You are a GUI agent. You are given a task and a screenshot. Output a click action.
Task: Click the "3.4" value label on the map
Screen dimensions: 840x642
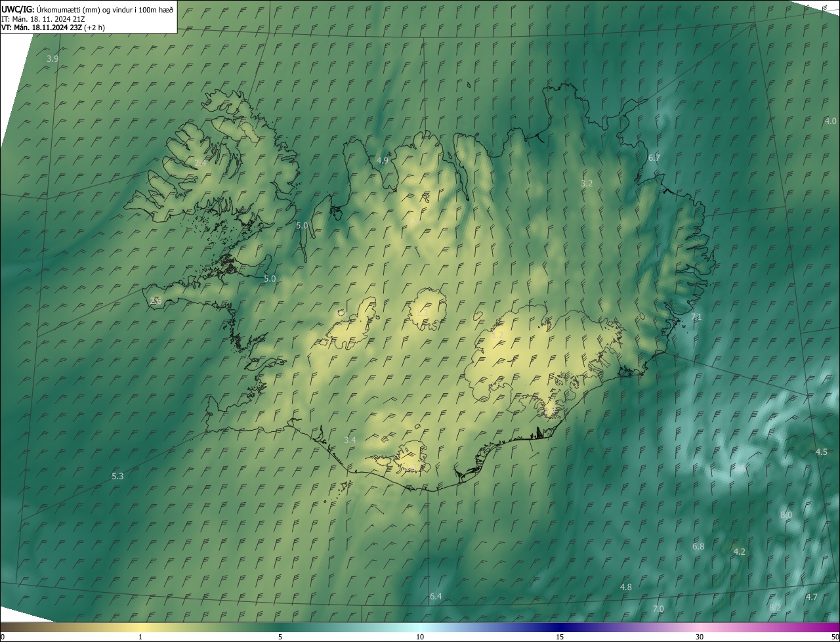tap(350, 440)
